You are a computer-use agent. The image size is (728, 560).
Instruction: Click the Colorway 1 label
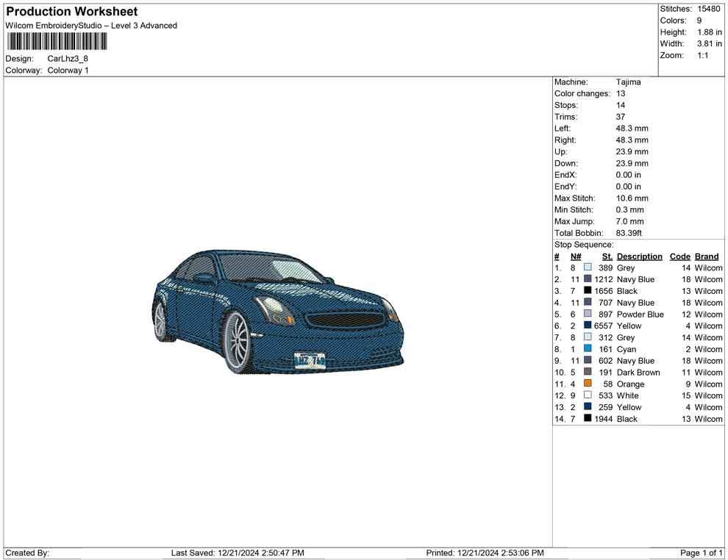68,70
